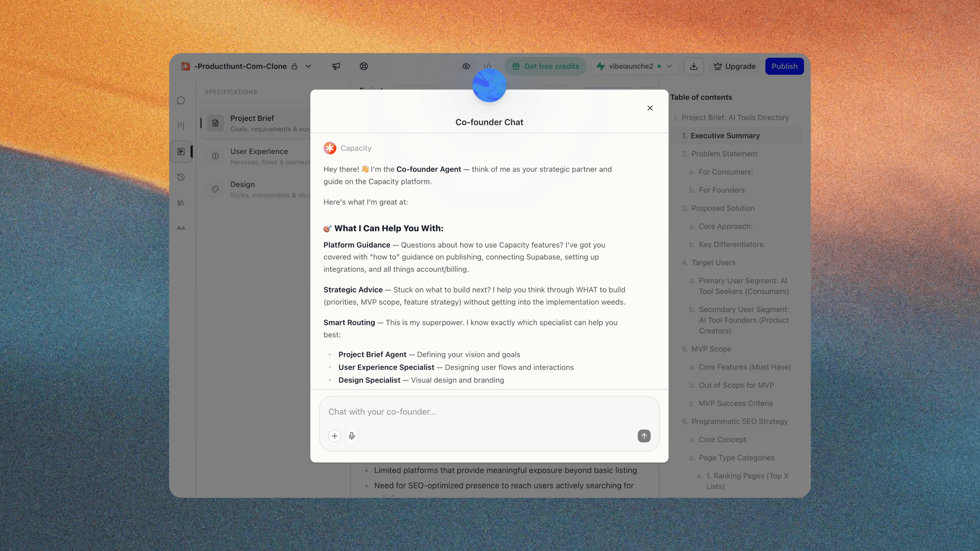
Task: Expand the project name dropdown chevron
Action: pyautogui.click(x=308, y=66)
